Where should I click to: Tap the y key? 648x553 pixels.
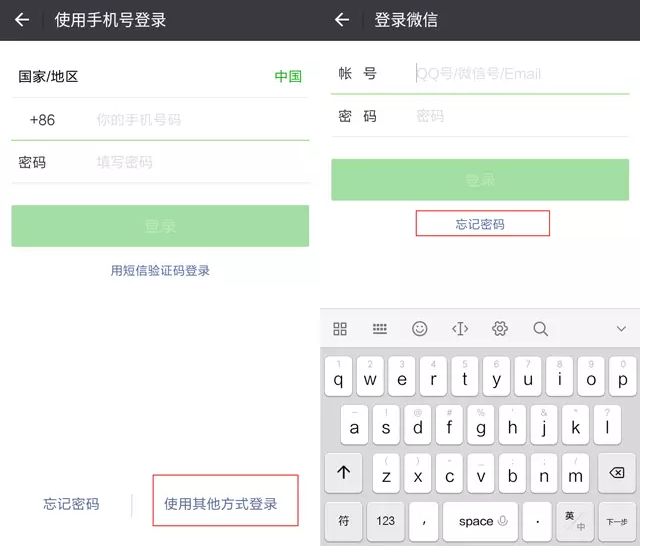pyautogui.click(x=496, y=377)
